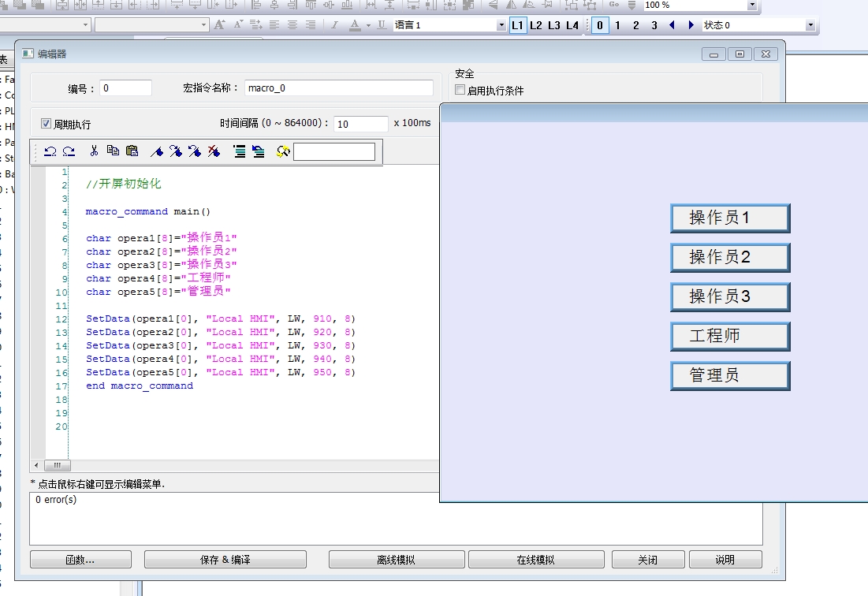Click the increase indent icon
This screenshot has width=868, height=596.
click(x=240, y=151)
